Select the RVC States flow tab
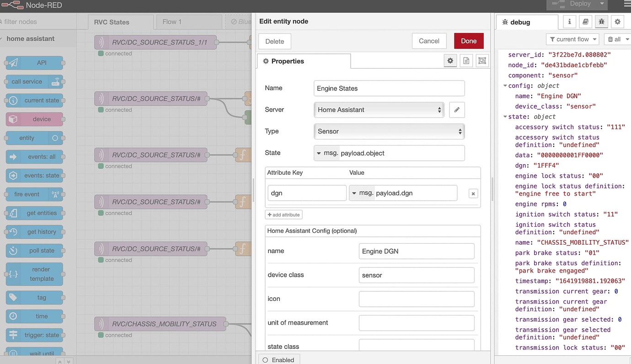Image resolution: width=631 pixels, height=364 pixels. [112, 22]
